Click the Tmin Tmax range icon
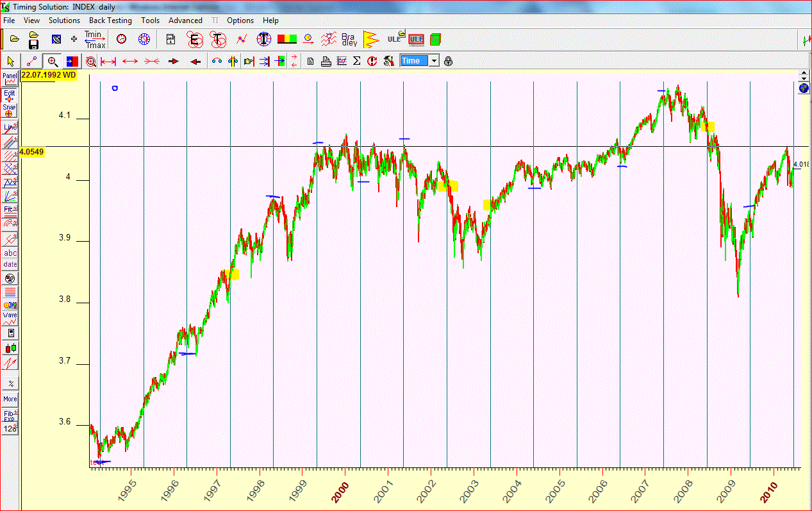This screenshot has width=812, height=511. [95, 39]
